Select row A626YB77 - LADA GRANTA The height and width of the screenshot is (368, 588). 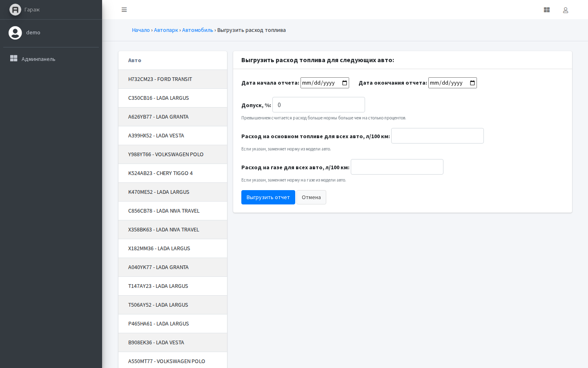(173, 117)
